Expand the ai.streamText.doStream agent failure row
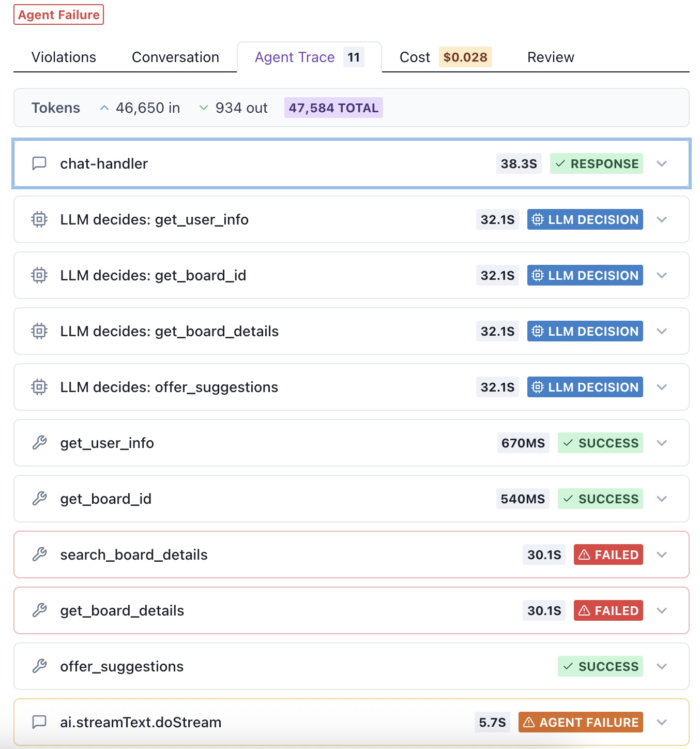This screenshot has height=749, width=700. pos(662,722)
